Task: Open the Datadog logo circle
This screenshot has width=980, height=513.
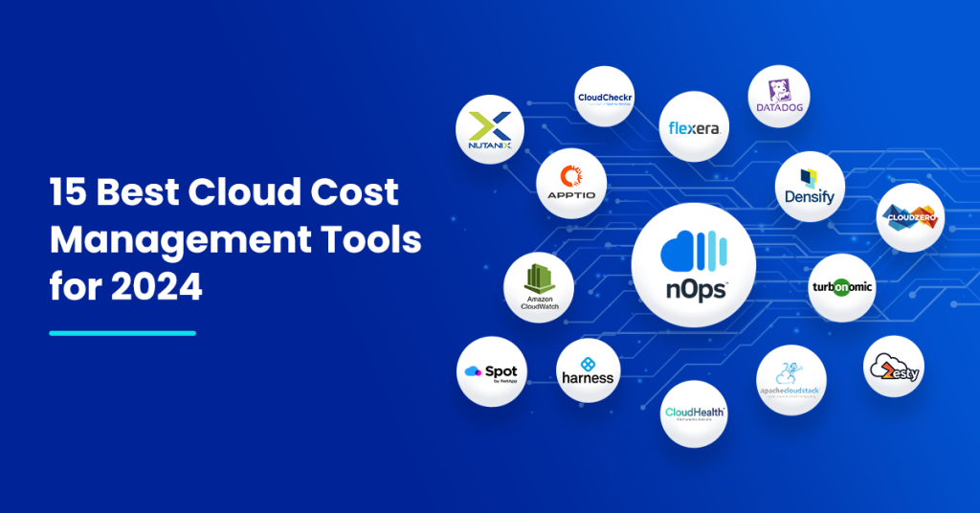Action: (x=779, y=97)
